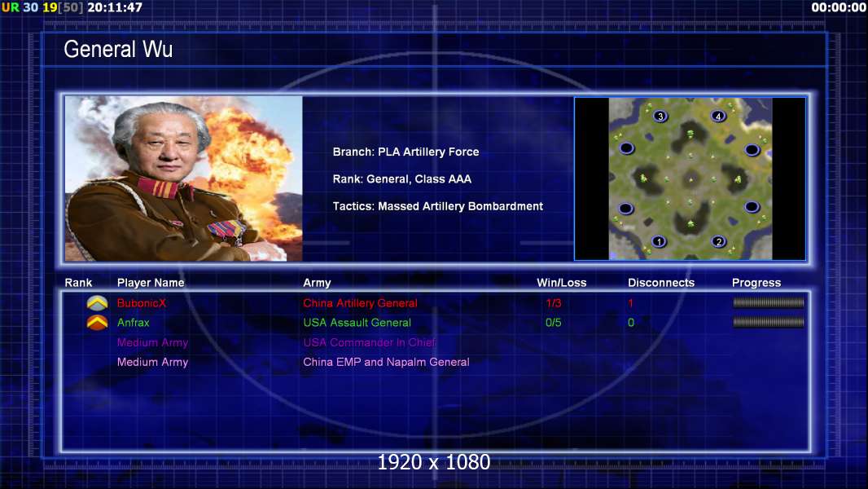Select start position 3 on the map
Screen dimensions: 868x489
tap(660, 117)
